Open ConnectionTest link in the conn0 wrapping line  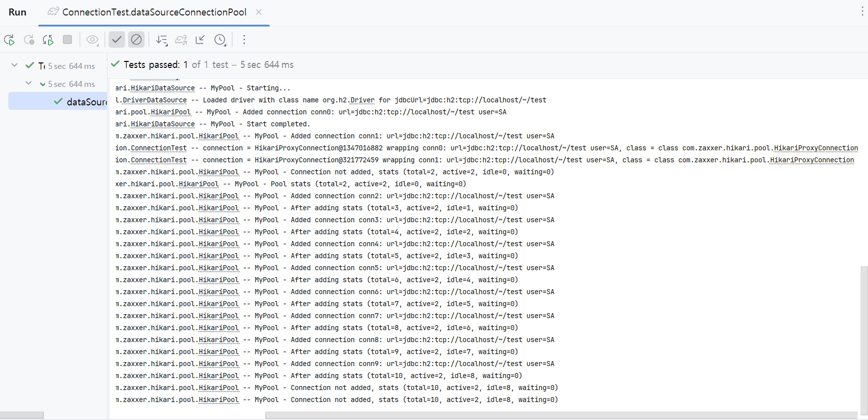[x=159, y=148]
